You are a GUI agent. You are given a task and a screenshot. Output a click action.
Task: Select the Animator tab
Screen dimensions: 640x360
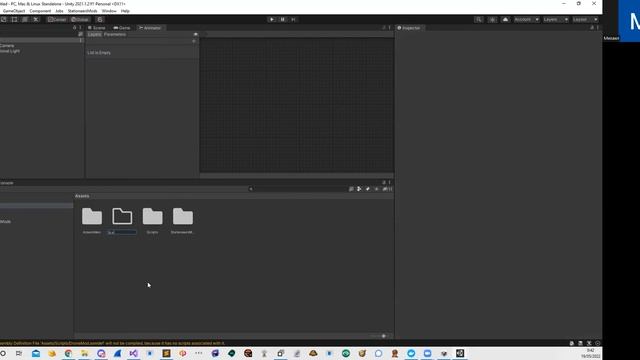tap(150, 28)
